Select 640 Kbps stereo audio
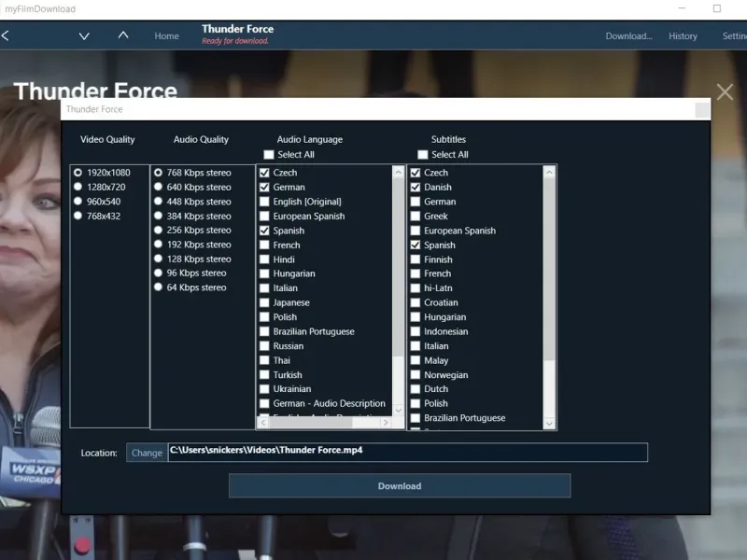747x560 pixels. tap(158, 187)
